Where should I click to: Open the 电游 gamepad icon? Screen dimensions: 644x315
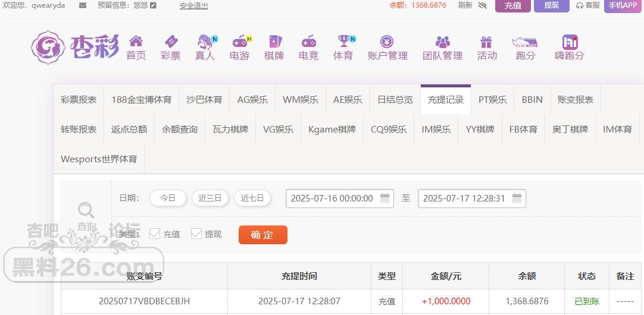240,42
